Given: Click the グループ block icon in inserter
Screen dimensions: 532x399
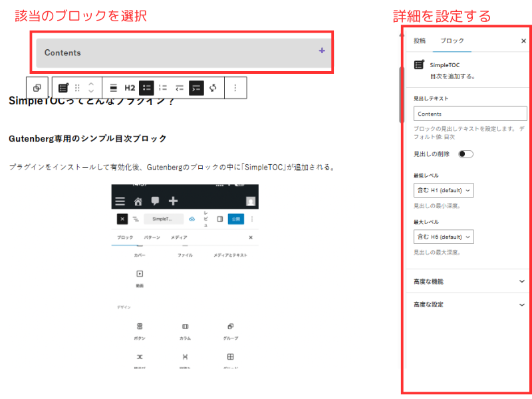Looking at the screenshot, I should [230, 327].
